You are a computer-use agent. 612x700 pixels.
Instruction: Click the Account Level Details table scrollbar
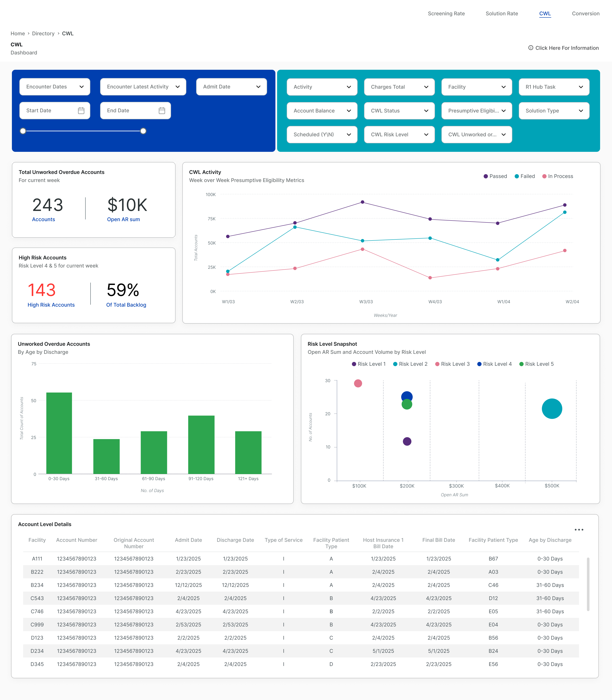(x=588, y=584)
